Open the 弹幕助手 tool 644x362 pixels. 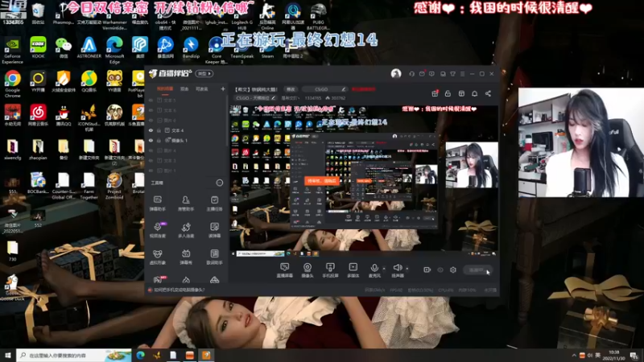[x=157, y=204]
